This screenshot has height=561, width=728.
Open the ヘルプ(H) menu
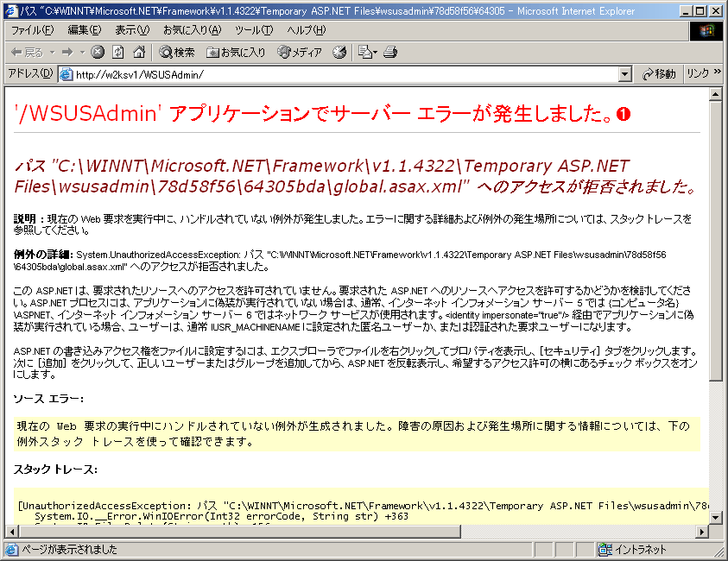coord(306,30)
